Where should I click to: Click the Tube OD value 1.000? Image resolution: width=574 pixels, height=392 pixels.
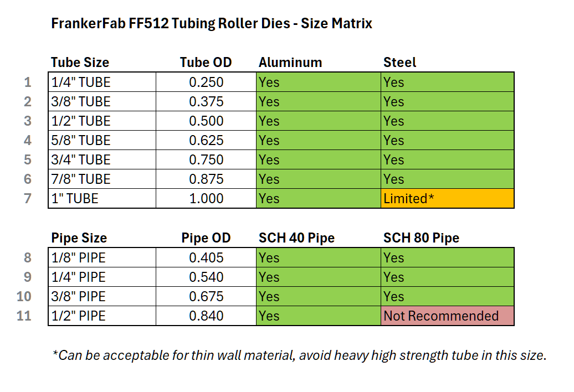(206, 199)
